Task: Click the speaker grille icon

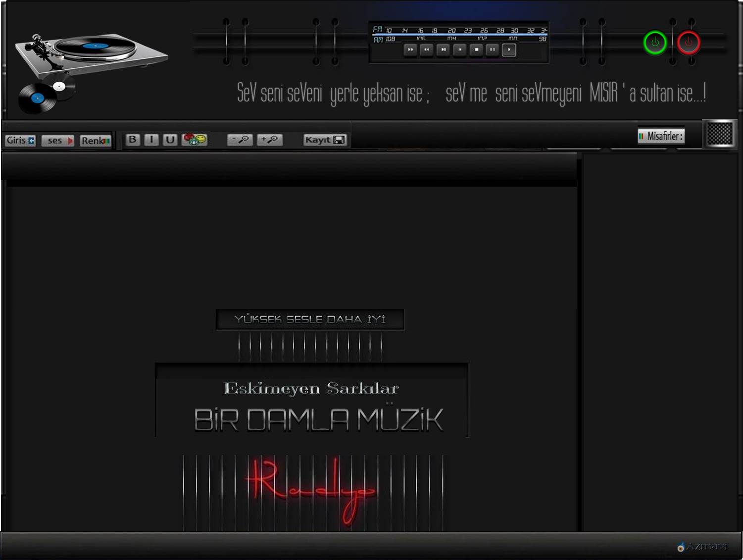Action: (x=719, y=133)
